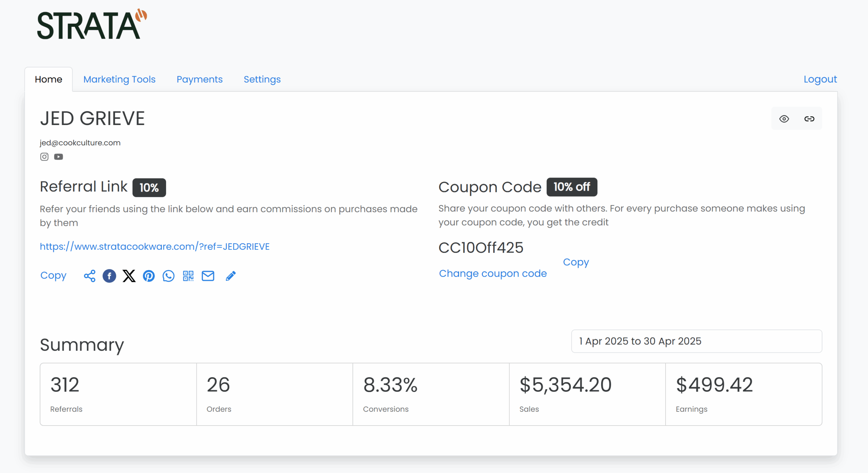The image size is (868, 473).
Task: Click the Summary heading
Action: click(82, 345)
